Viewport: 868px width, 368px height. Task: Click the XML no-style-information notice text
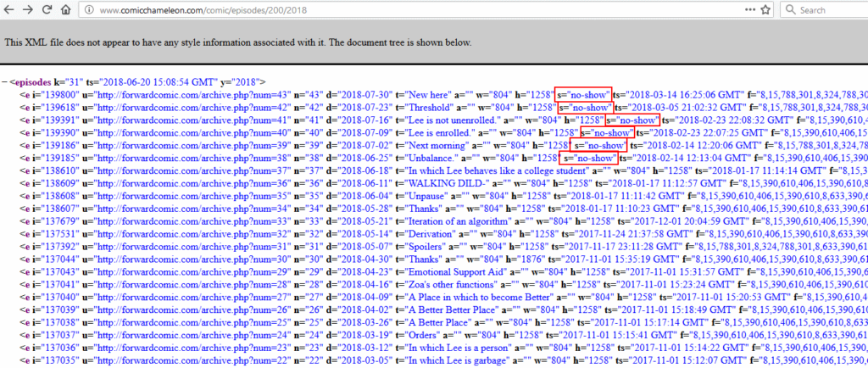[x=238, y=42]
